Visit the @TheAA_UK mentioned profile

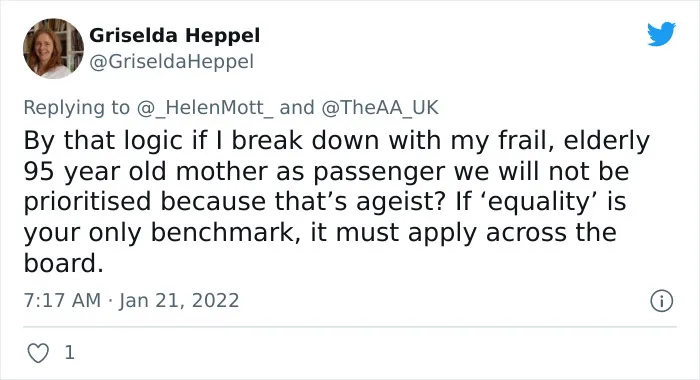coord(380,108)
